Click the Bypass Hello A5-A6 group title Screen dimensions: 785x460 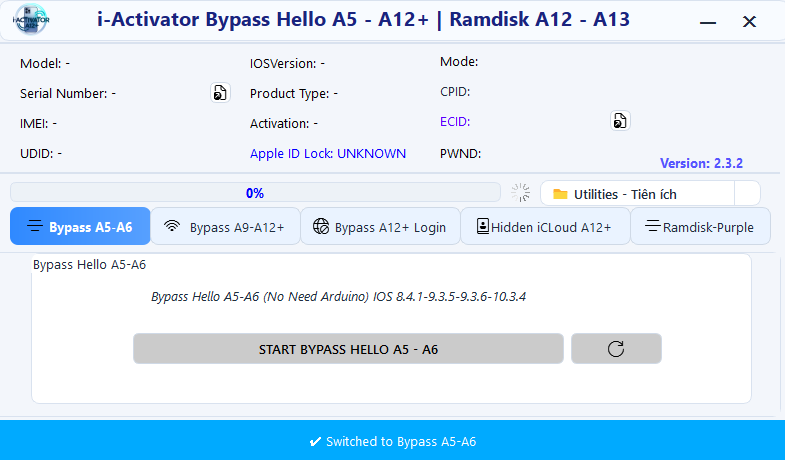[90, 264]
